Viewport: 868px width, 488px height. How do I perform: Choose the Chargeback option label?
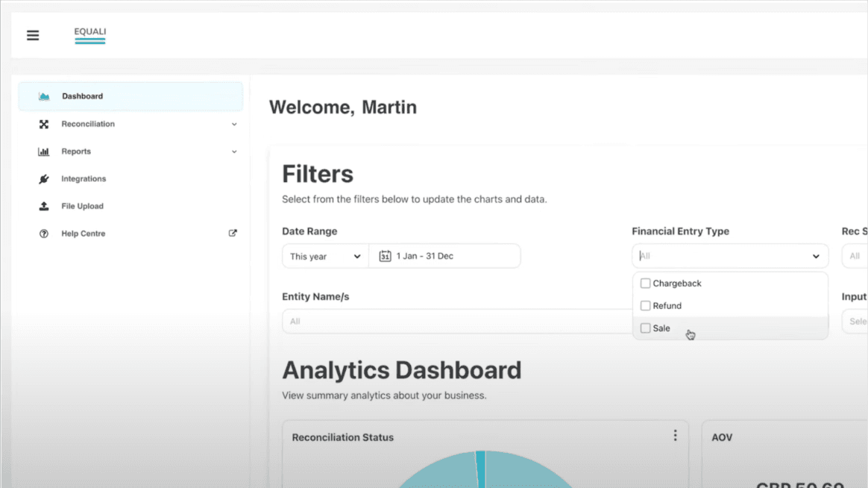click(x=676, y=283)
